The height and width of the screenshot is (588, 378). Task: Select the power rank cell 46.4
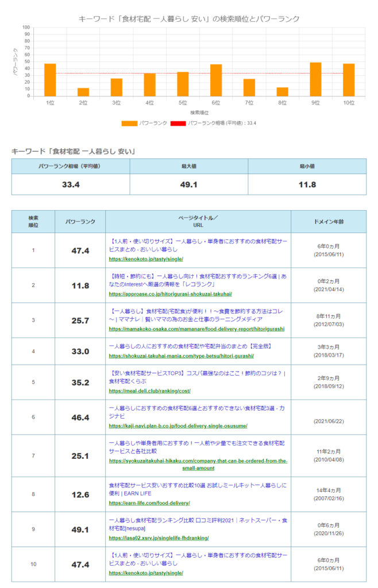[80, 417]
